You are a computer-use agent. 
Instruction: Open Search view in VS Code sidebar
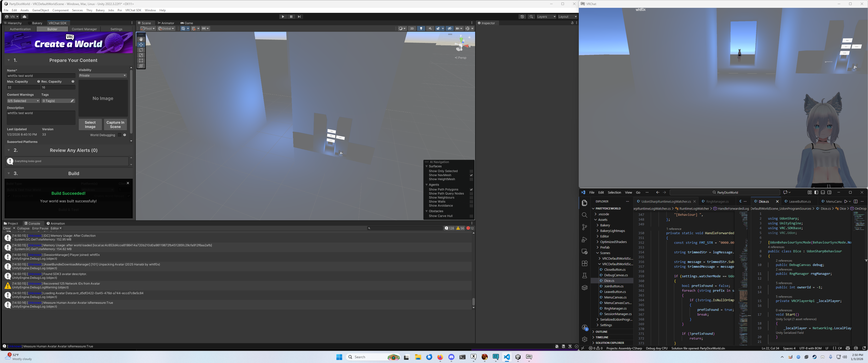[585, 215]
